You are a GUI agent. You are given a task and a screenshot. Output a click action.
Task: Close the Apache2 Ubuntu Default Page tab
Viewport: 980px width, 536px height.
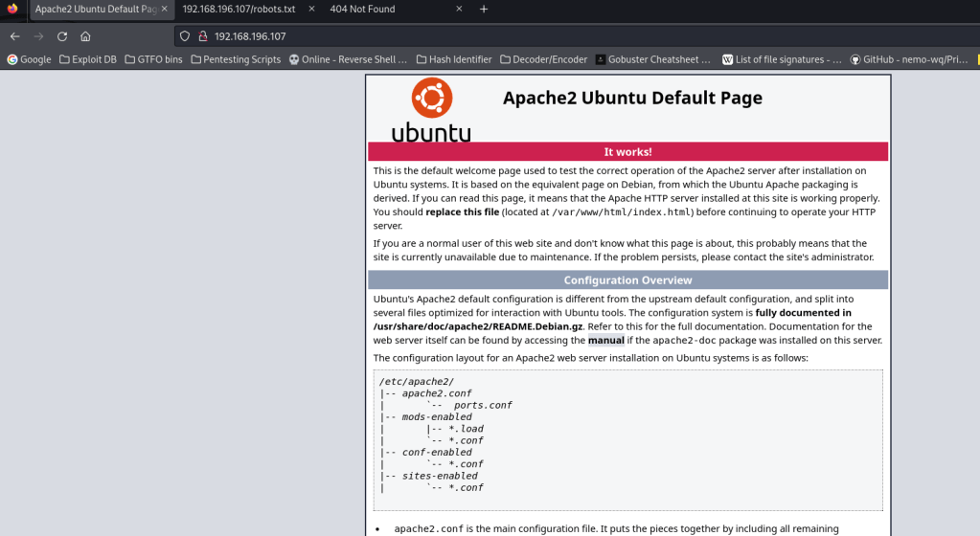(x=165, y=9)
